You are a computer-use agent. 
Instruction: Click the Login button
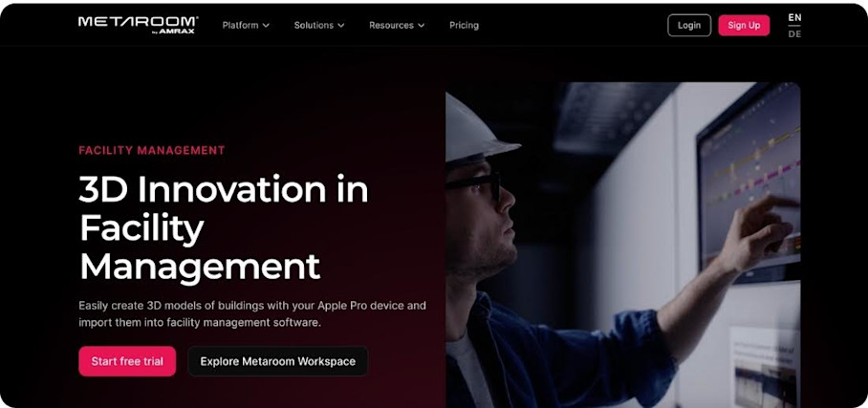click(x=689, y=26)
